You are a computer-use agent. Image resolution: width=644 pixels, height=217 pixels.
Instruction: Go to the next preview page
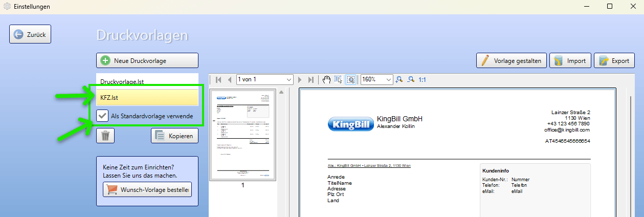[300, 79]
